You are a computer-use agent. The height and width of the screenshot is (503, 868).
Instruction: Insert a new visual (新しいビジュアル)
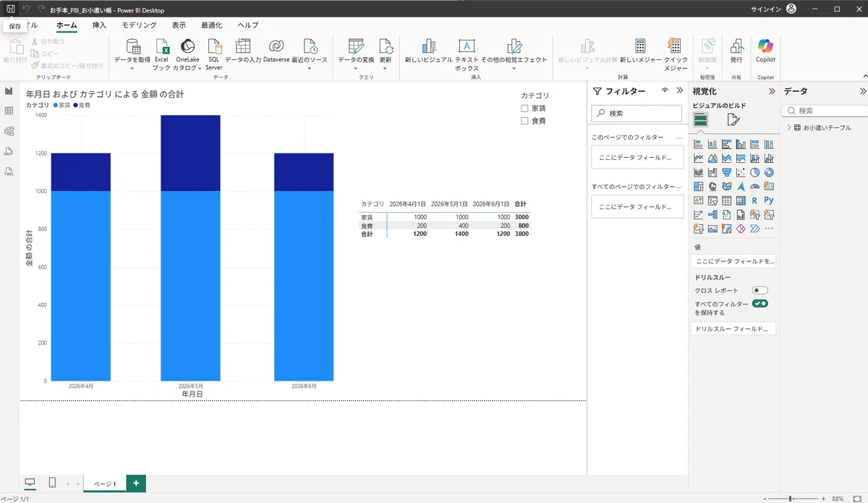(428, 51)
